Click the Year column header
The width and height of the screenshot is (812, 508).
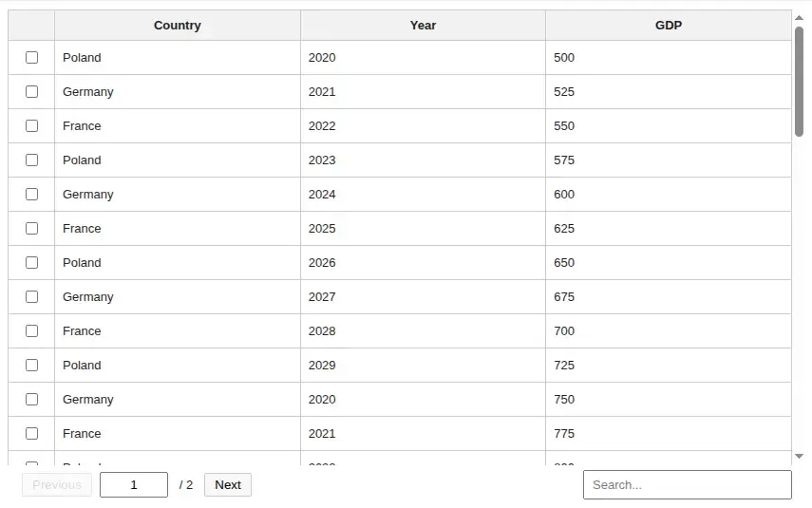(x=423, y=26)
